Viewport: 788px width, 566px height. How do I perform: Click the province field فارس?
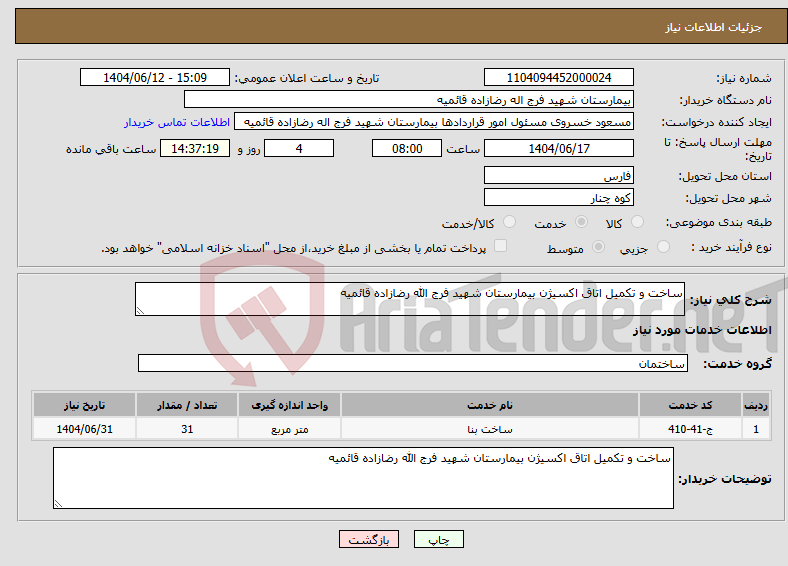click(x=558, y=175)
